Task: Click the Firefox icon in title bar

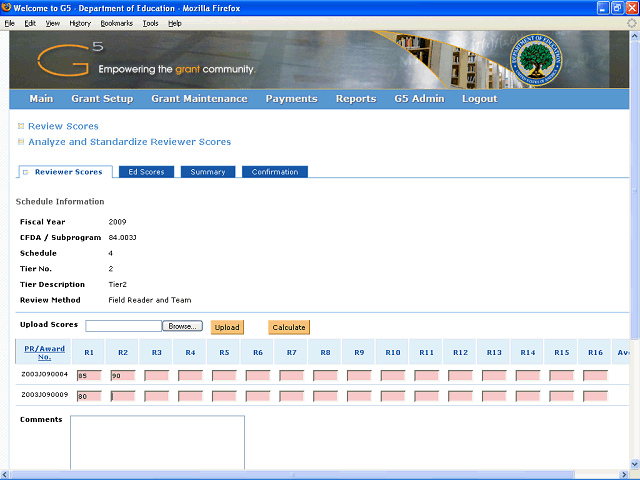Action: [9, 8]
